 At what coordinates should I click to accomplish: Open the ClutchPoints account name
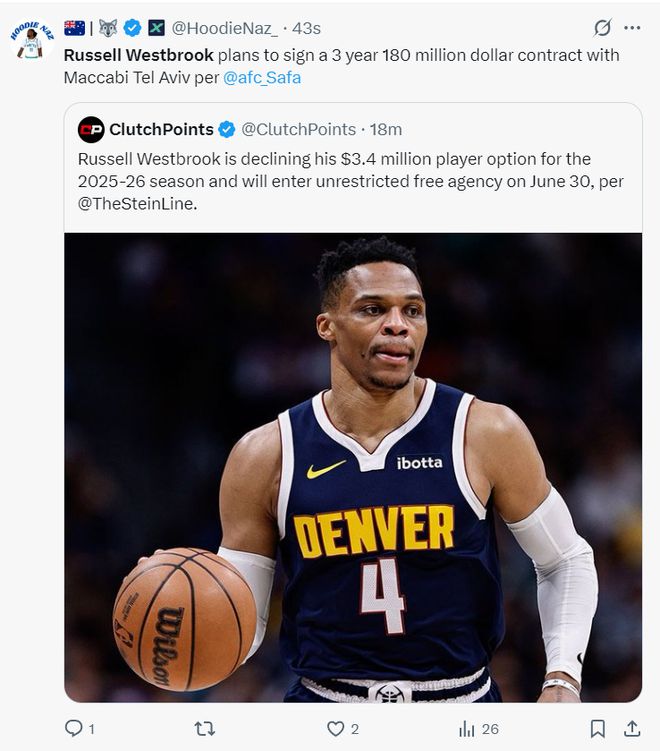pos(161,130)
